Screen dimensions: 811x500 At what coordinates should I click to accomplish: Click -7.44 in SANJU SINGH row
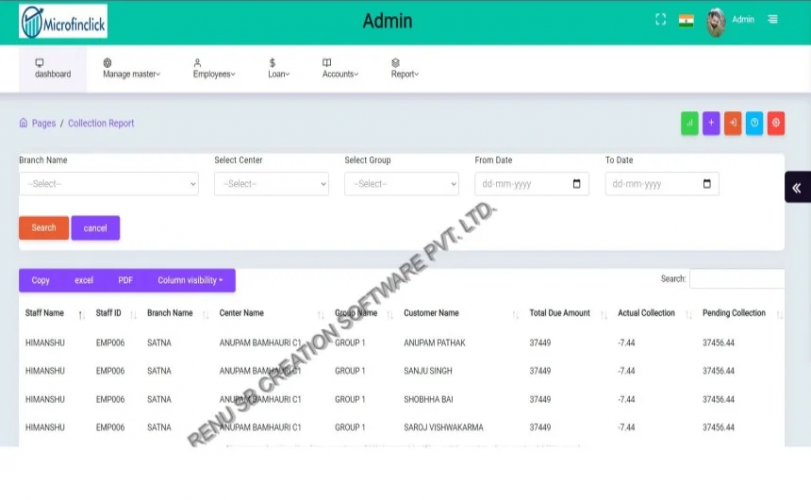point(626,371)
